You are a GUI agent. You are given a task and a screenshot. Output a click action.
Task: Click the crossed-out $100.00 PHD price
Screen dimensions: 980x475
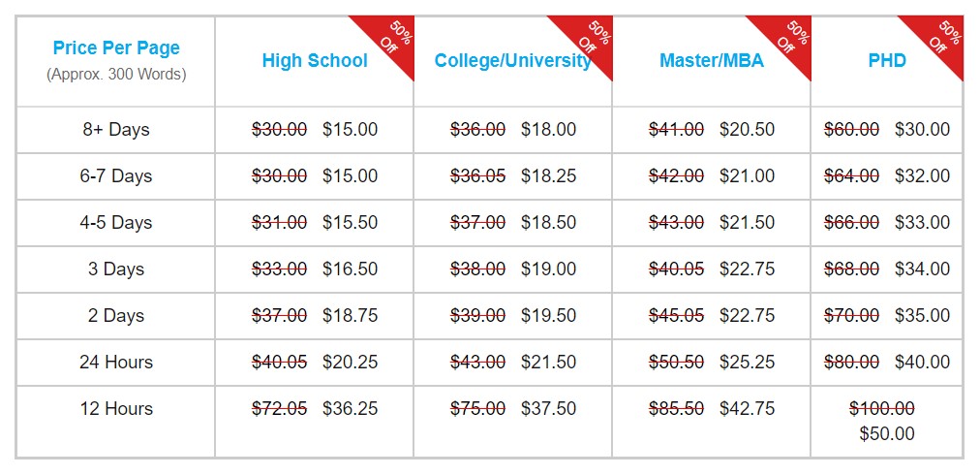pyautogui.click(x=882, y=409)
